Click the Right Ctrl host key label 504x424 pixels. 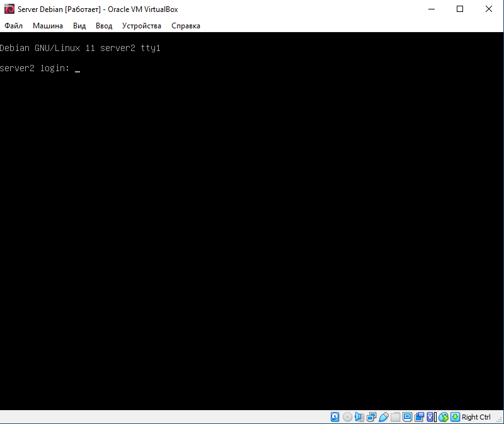(x=476, y=417)
